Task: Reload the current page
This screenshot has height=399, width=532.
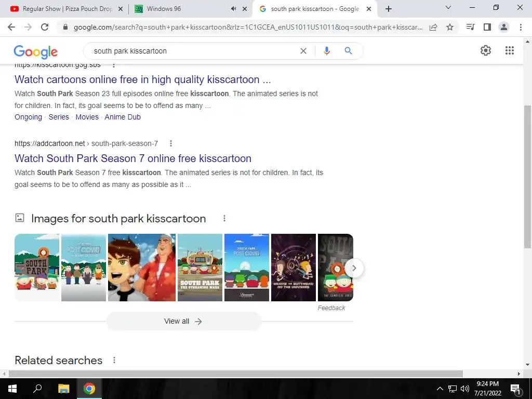Action: point(45,27)
